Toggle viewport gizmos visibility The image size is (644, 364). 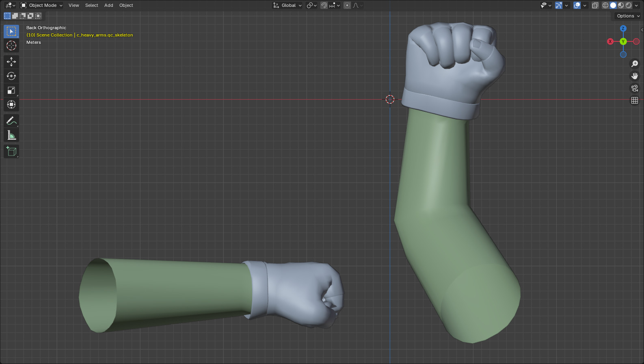coord(559,5)
